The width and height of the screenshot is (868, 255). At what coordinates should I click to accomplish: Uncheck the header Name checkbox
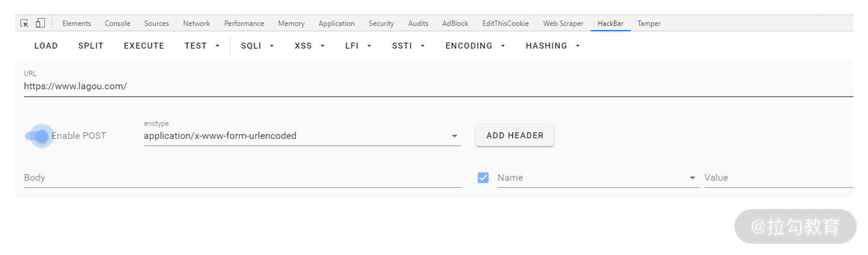click(x=483, y=178)
